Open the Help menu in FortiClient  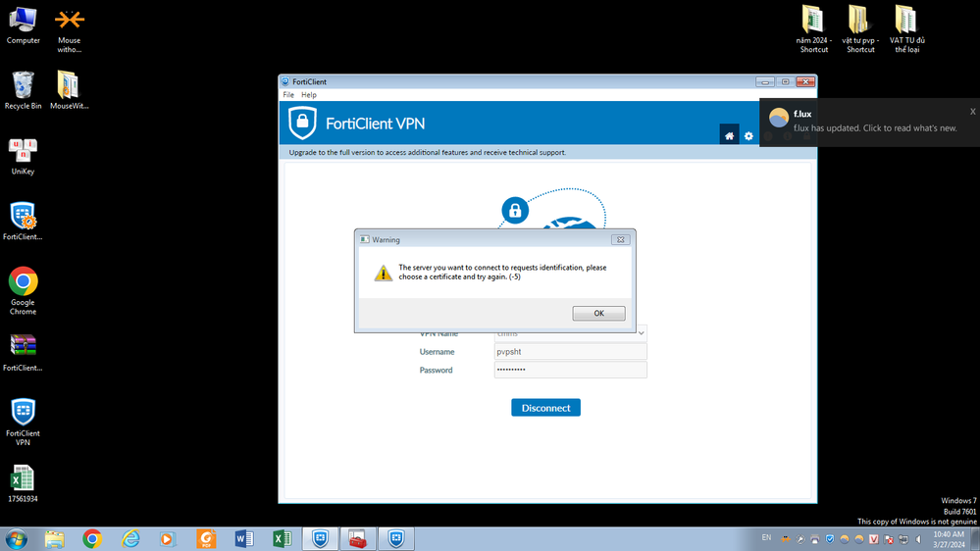[x=309, y=95]
